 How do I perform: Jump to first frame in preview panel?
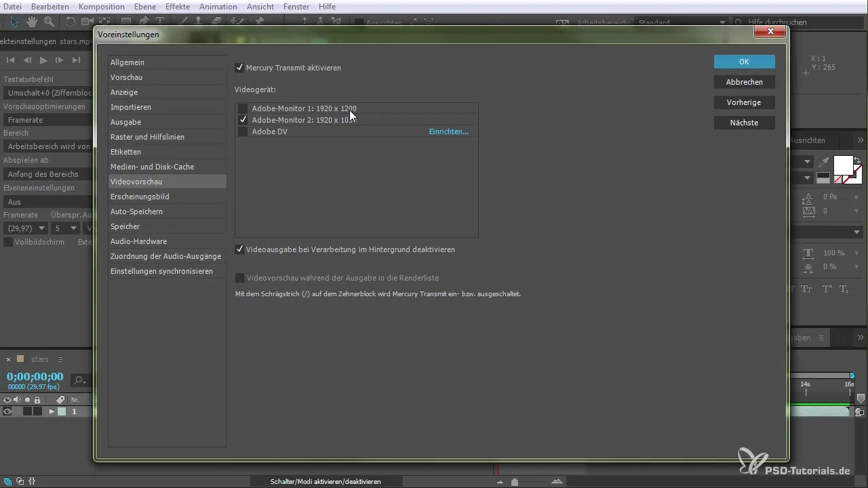10,60
